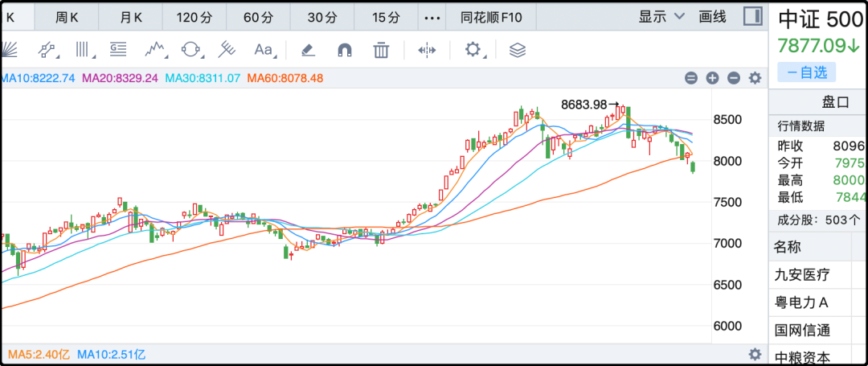Select the pitchfork line tool
Viewport: 868px width, 366px height.
click(227, 50)
